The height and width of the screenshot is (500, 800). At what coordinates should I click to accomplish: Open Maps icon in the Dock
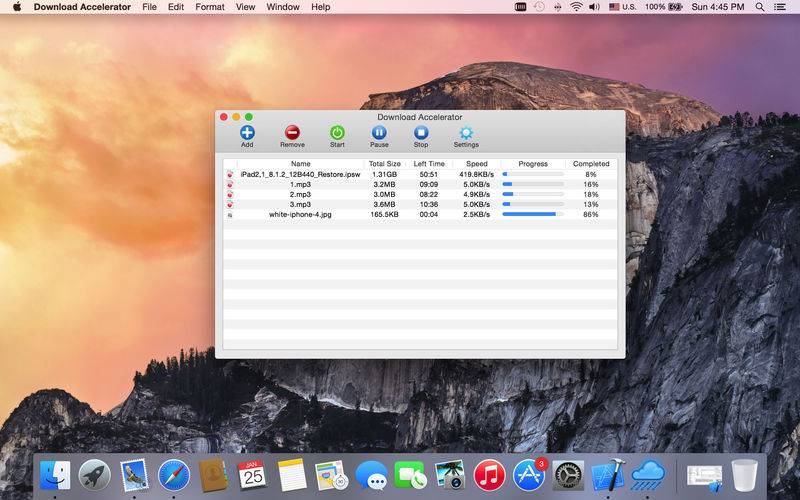tap(332, 476)
